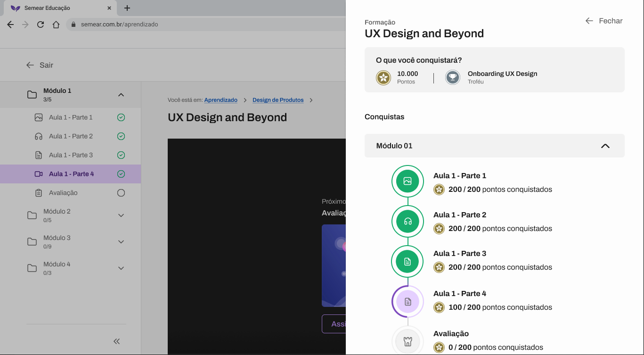Toggle completion check for sidebar Parte 3
This screenshot has height=355, width=644.
[121, 155]
